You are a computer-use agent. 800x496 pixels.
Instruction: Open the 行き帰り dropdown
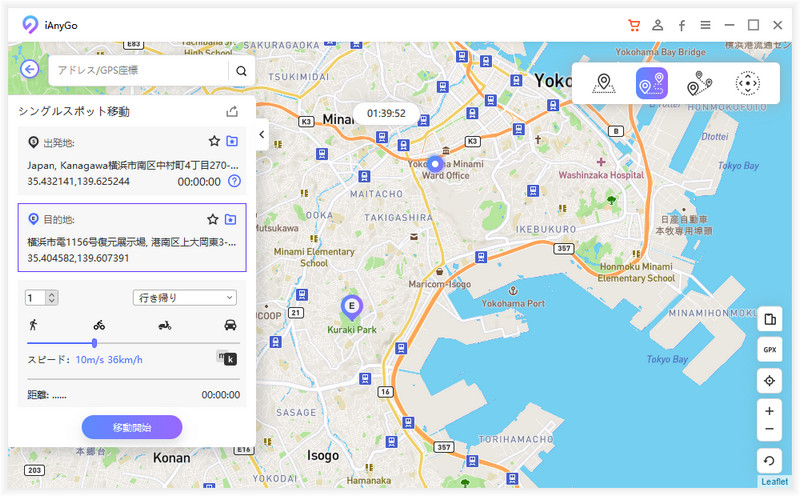184,297
